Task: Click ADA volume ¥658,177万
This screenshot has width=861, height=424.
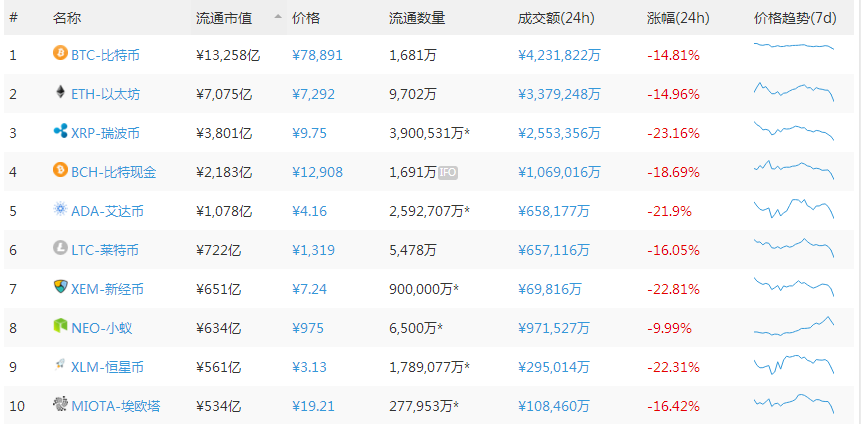Action: [554, 211]
